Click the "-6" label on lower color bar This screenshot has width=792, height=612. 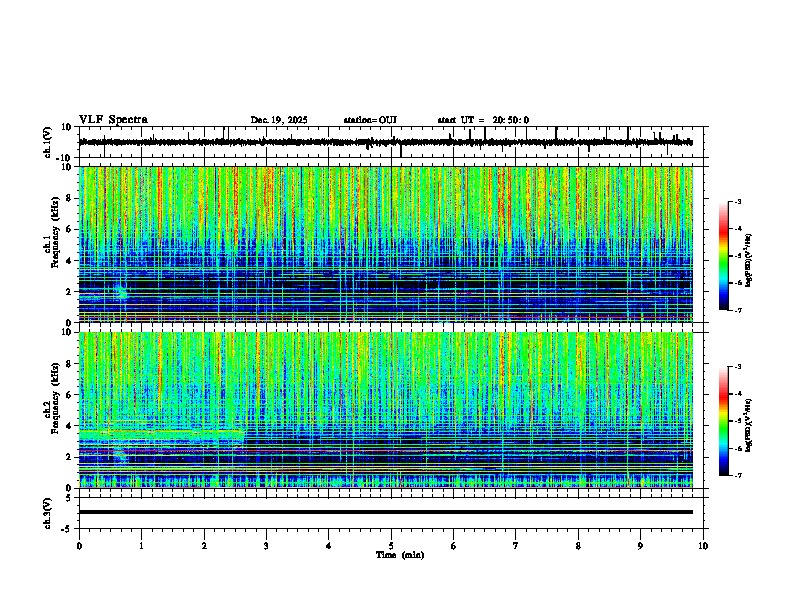tap(737, 448)
